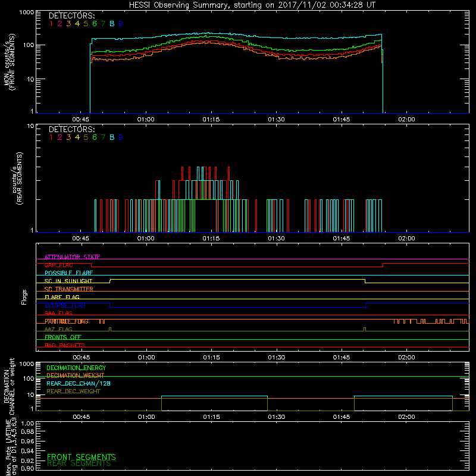Click the BAD_PACKETS flag label
This screenshot has width=476, height=476.
65,345
